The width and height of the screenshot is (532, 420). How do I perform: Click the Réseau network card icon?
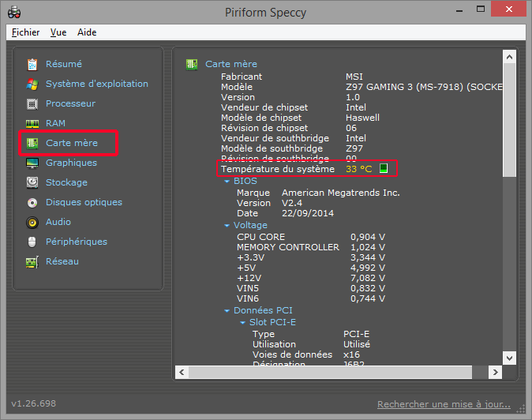(x=32, y=261)
